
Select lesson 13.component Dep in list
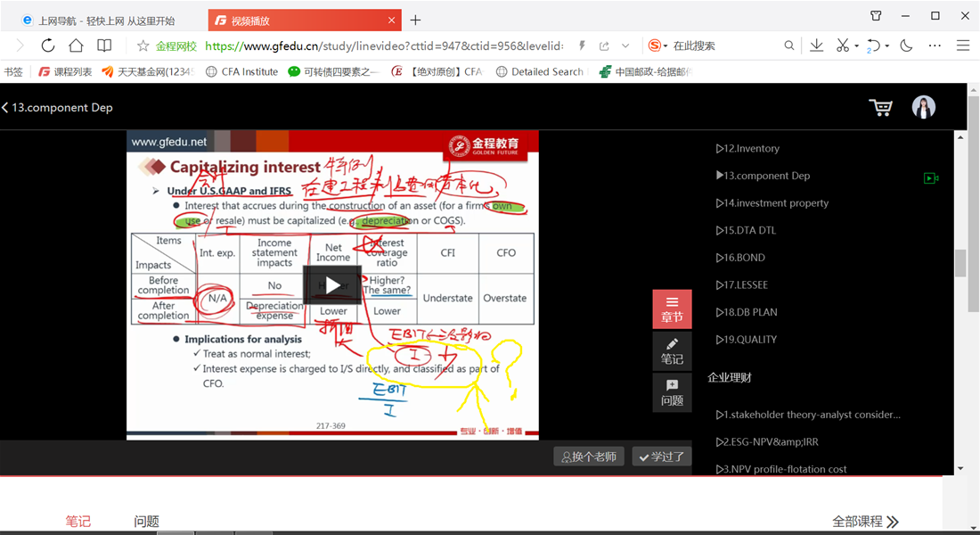click(x=763, y=176)
